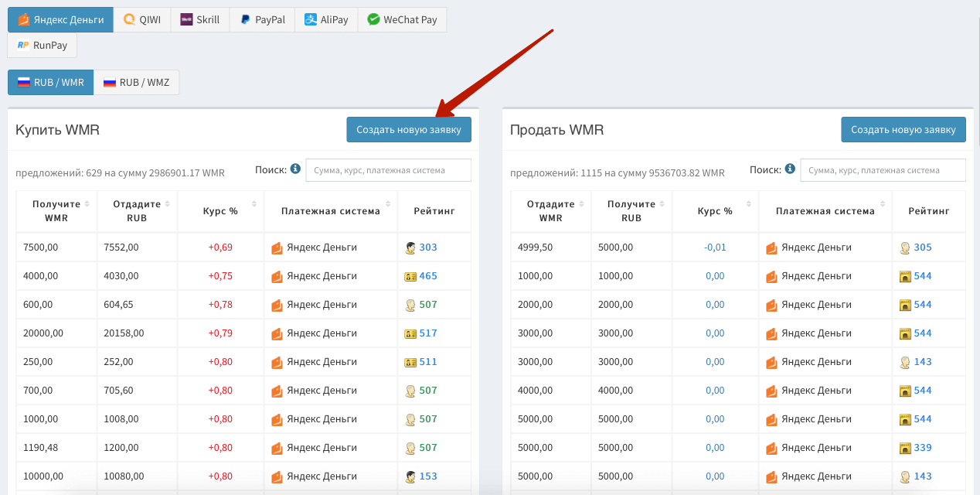This screenshot has height=495, width=980.
Task: Select the +0,69 rate cell
Action: [x=220, y=247]
